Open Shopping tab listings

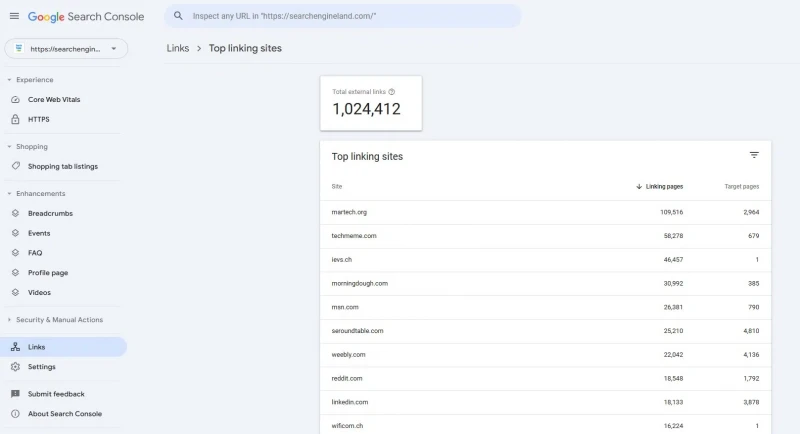(63, 166)
